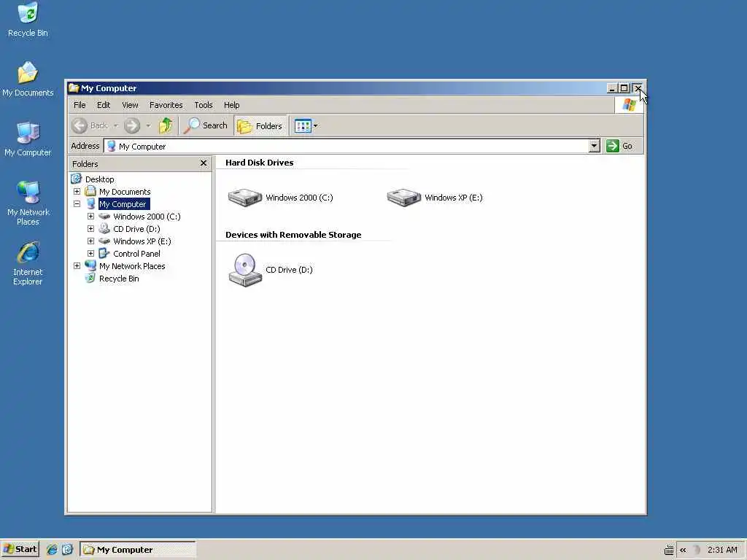Select Windows XP (E:) in tree
This screenshot has height=560, width=747.
(x=142, y=241)
